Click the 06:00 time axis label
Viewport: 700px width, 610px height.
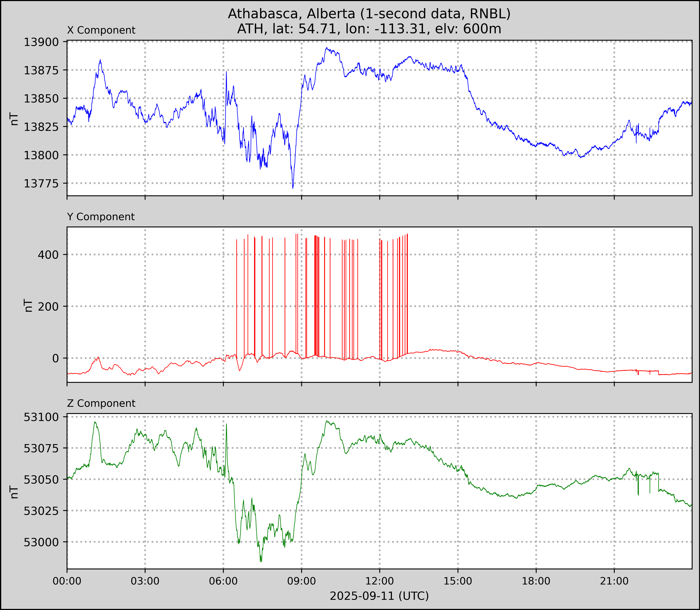coord(223,581)
